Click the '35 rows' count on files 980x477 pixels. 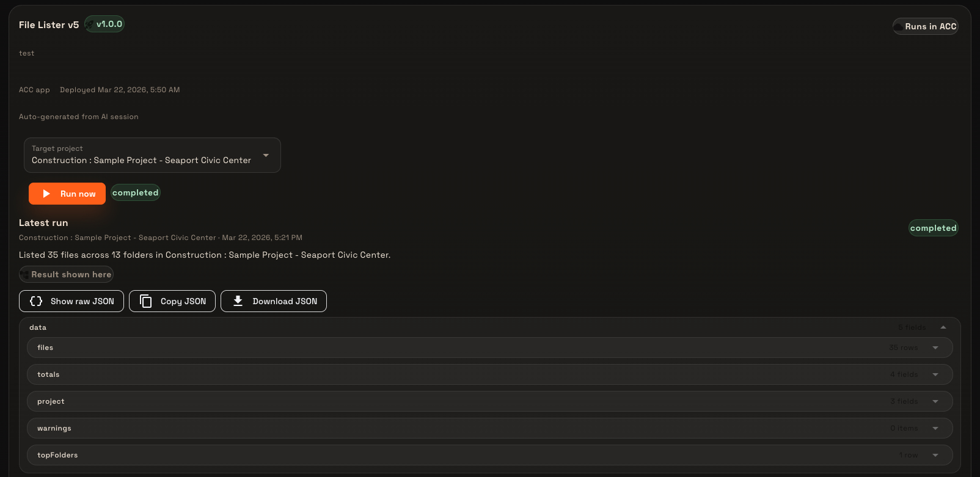coord(904,348)
